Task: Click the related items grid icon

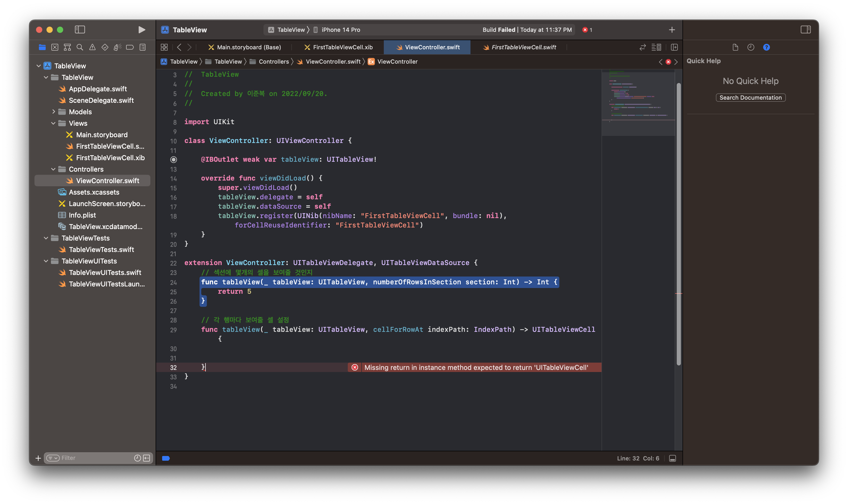Action: point(164,47)
